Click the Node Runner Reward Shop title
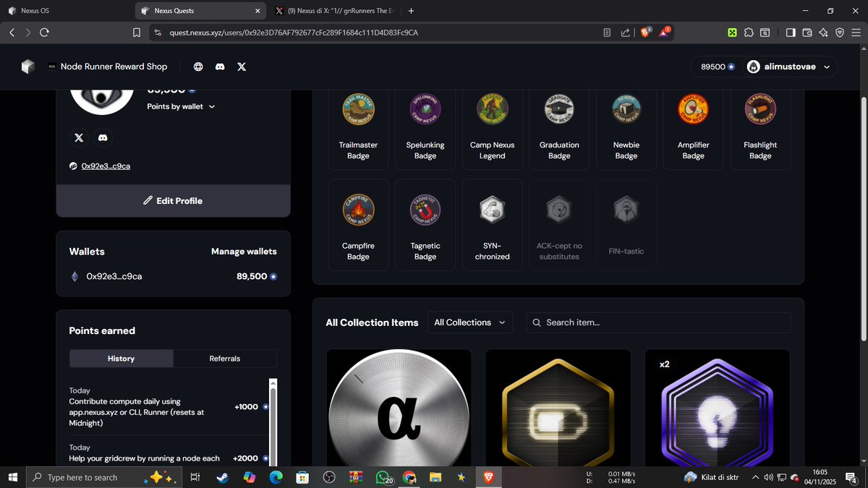 tap(114, 67)
